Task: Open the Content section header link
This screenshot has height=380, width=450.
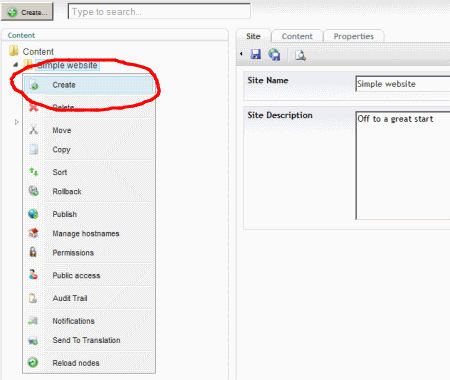Action: [x=21, y=35]
